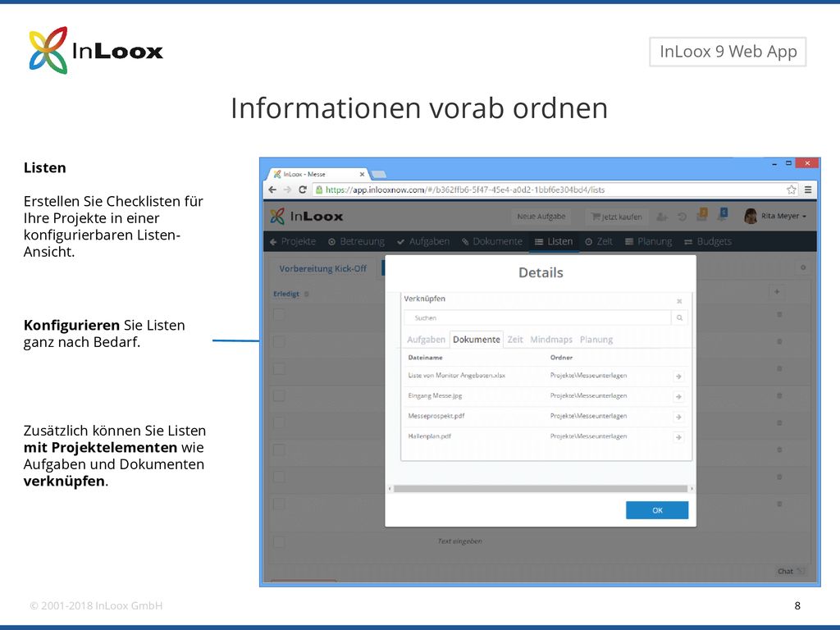Click the browser forward arrow
This screenshot has height=630, width=840.
point(287,189)
